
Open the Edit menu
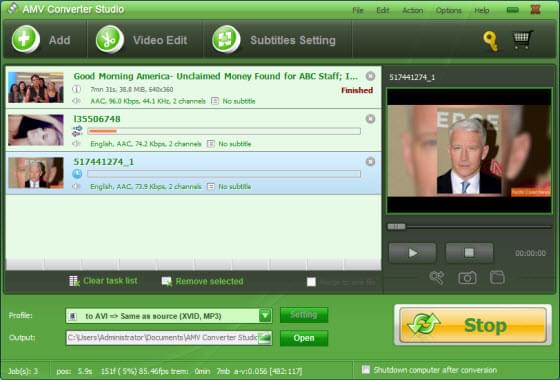click(382, 10)
